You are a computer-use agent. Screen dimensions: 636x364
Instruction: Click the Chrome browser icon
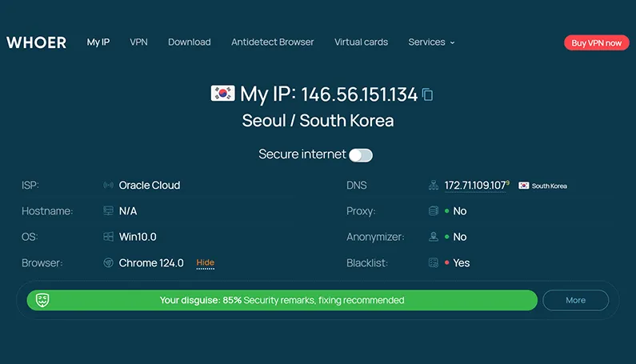(108, 262)
